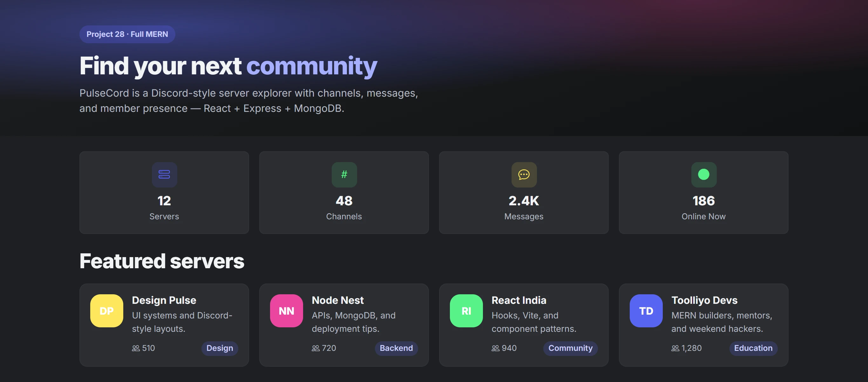This screenshot has width=868, height=382.
Task: Click the PulseCord description paragraph
Action: tap(249, 100)
